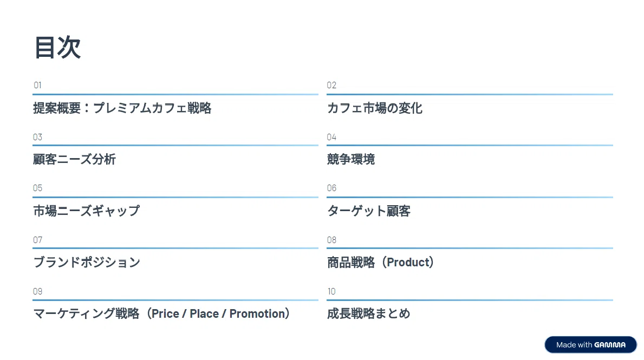Click the Made with Gamma badge
The height and width of the screenshot is (360, 644).
point(590,345)
